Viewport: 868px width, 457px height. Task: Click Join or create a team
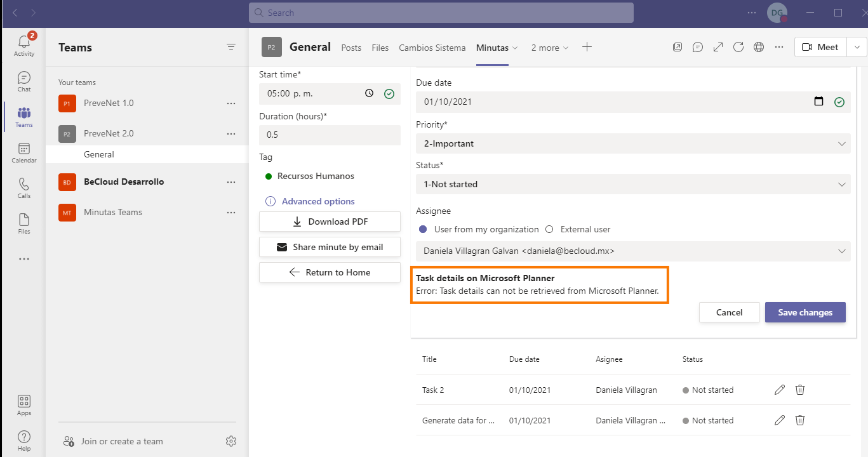[x=122, y=441]
